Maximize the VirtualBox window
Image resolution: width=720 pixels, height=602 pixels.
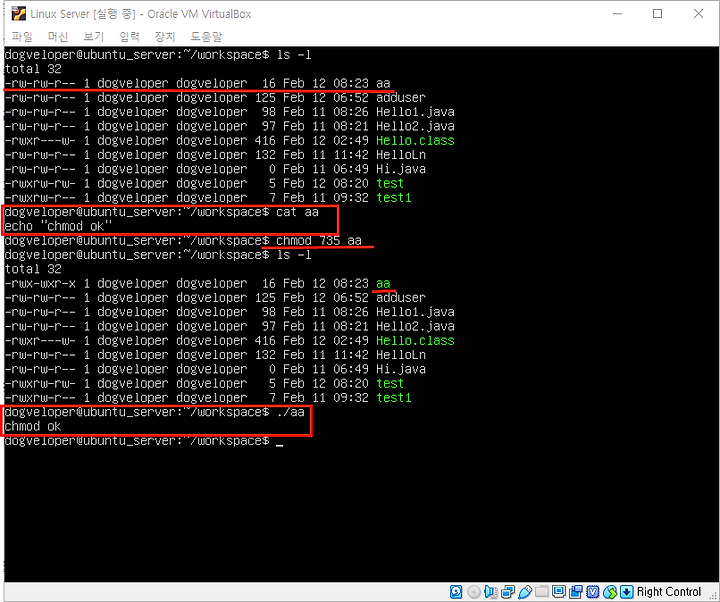click(658, 14)
